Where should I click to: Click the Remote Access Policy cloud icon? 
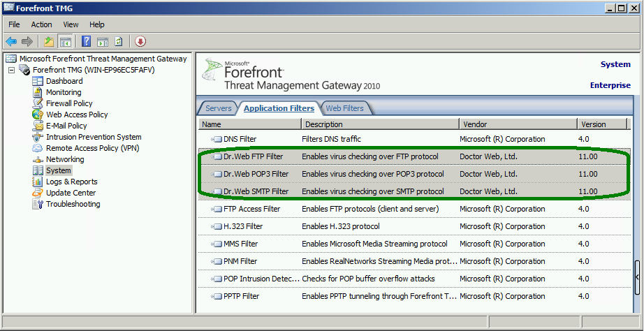point(38,148)
